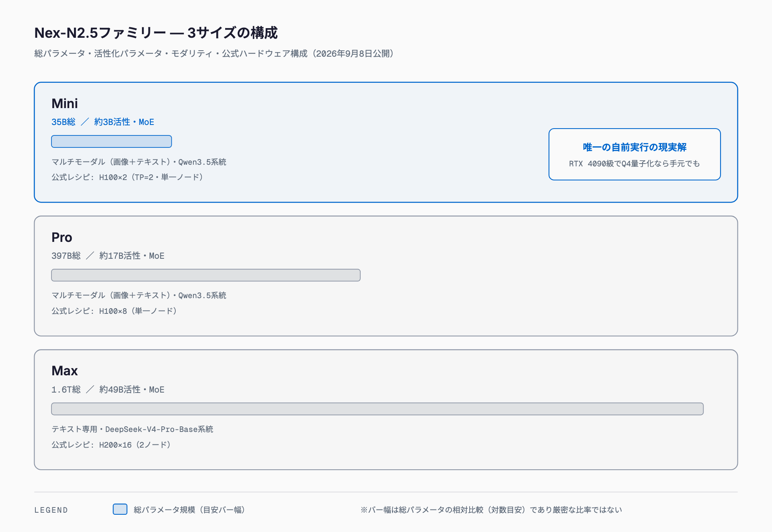Screen dimensions: 772x532
Task: Click the text 35B総 ／ 約3B活性・MoE
Action: click(103, 122)
